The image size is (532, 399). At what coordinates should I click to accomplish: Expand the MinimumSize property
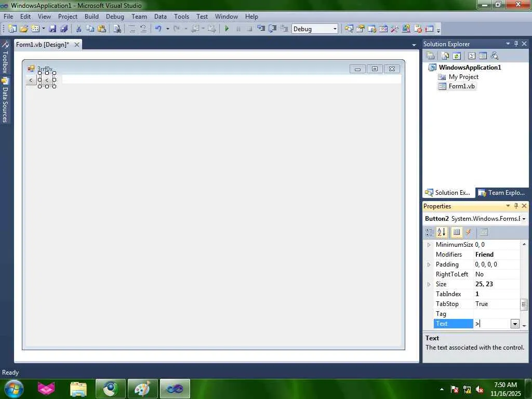coord(429,245)
